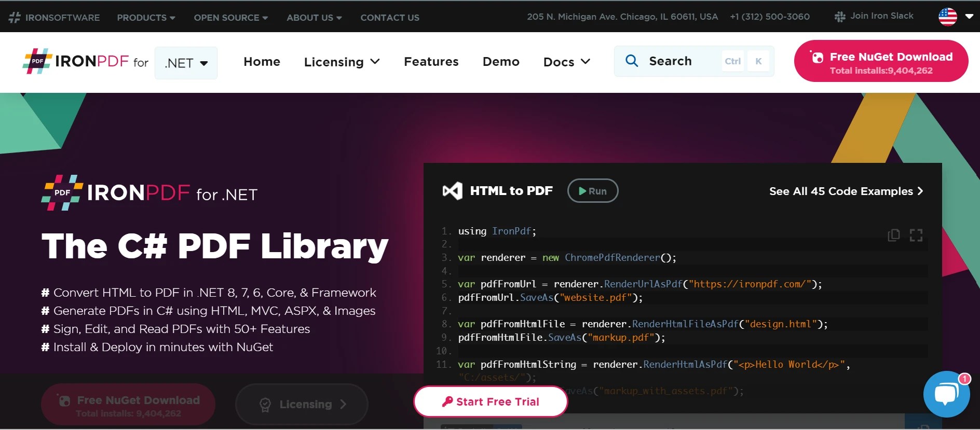980x430 pixels.
Task: Copy the code with the copy icon
Action: coord(894,235)
